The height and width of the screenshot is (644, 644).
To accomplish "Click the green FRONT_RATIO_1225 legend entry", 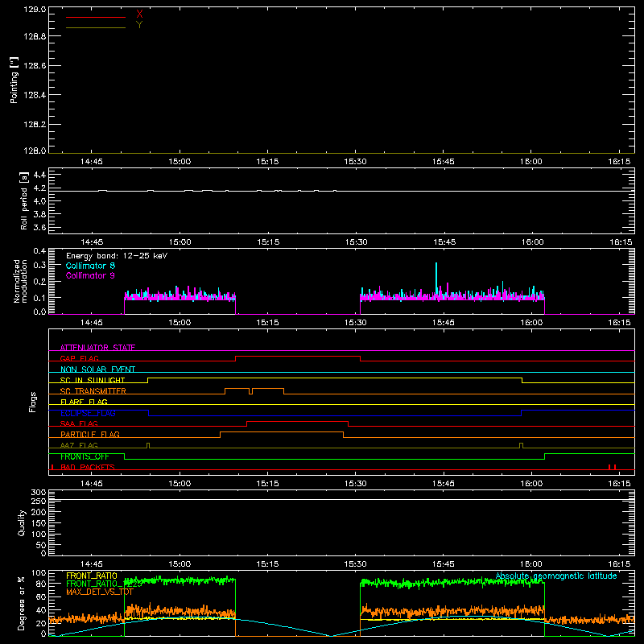I will pos(104,584).
